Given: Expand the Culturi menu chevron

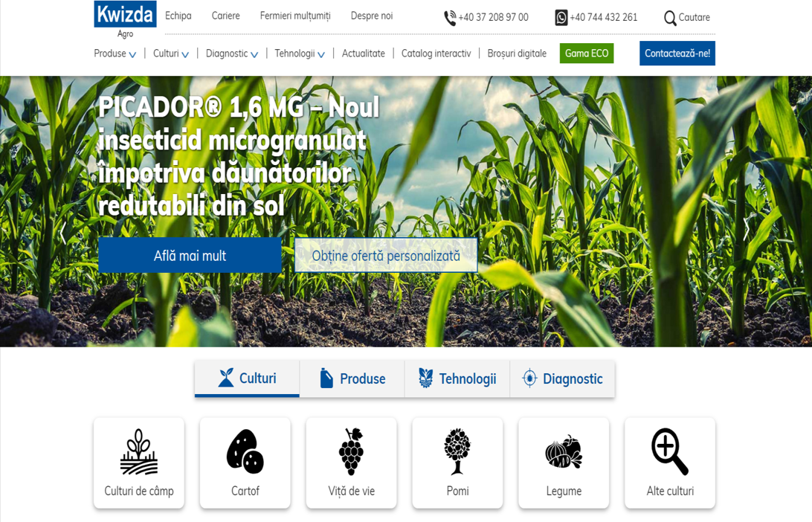Looking at the screenshot, I should pyautogui.click(x=185, y=54).
